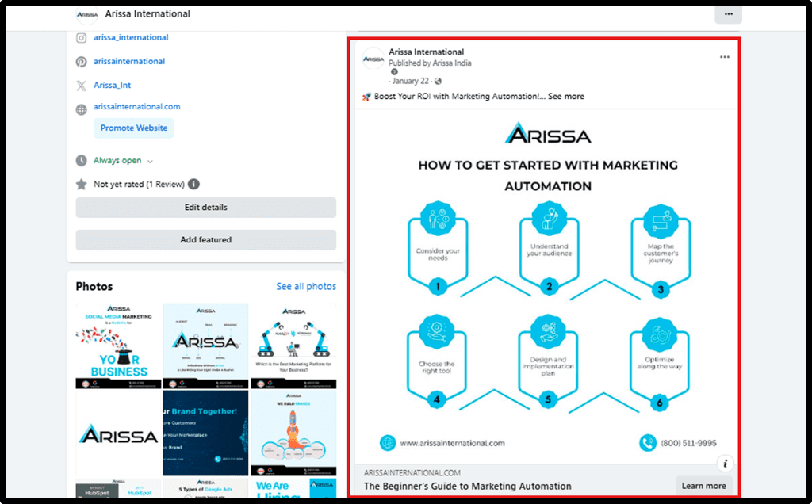
Task: Click the question mark icon under Published by
Action: click(394, 72)
